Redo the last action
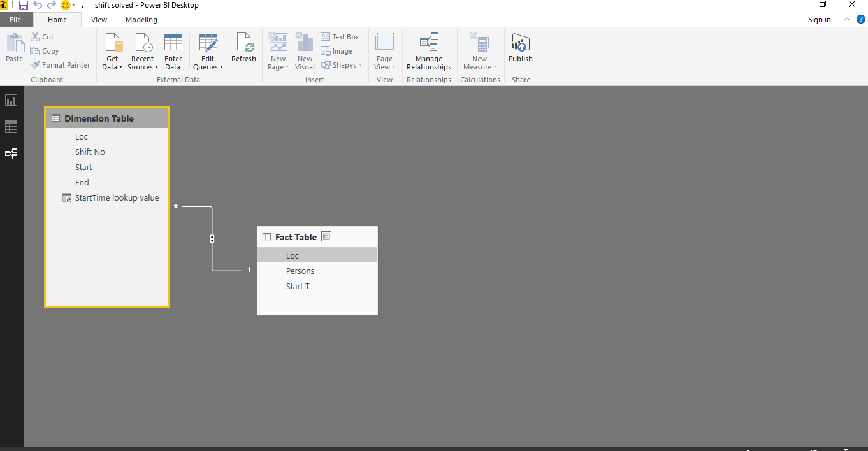 [x=52, y=5]
